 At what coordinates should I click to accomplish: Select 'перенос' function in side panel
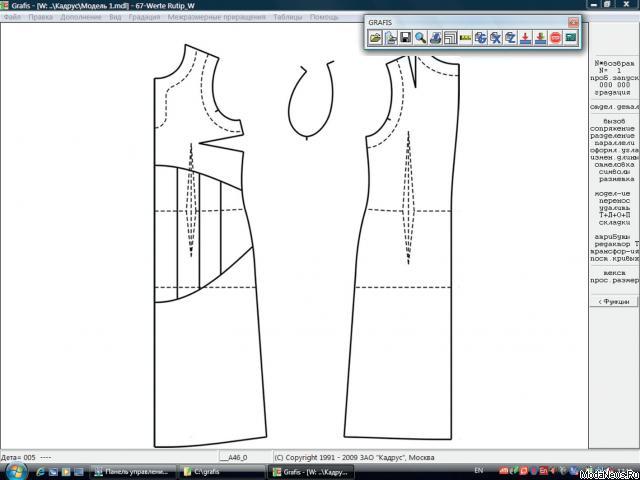[614, 201]
